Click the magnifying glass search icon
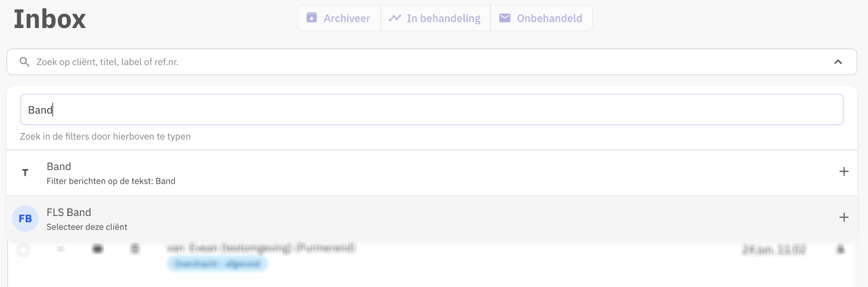Viewport: 868px width, 287px height. (24, 62)
